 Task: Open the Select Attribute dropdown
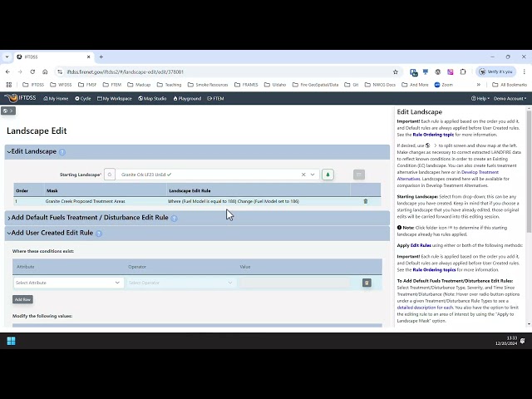[x=68, y=283]
